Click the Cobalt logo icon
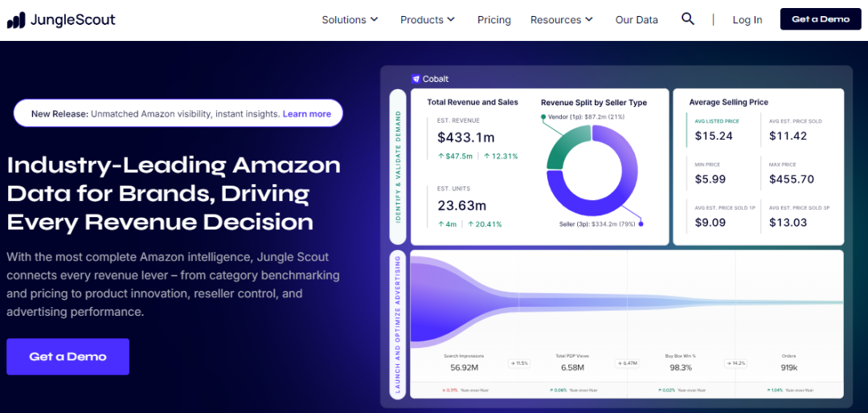Image resolution: width=868 pixels, height=413 pixels. 416,79
